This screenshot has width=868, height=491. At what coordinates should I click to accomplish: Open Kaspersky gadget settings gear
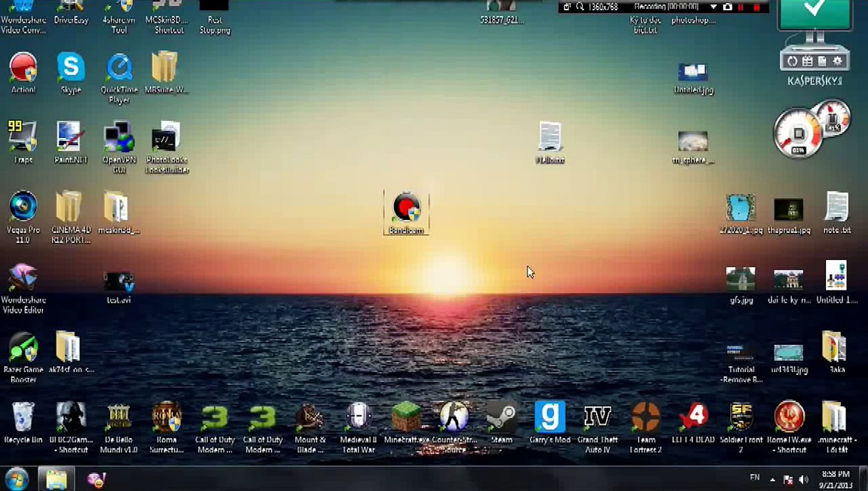click(837, 61)
